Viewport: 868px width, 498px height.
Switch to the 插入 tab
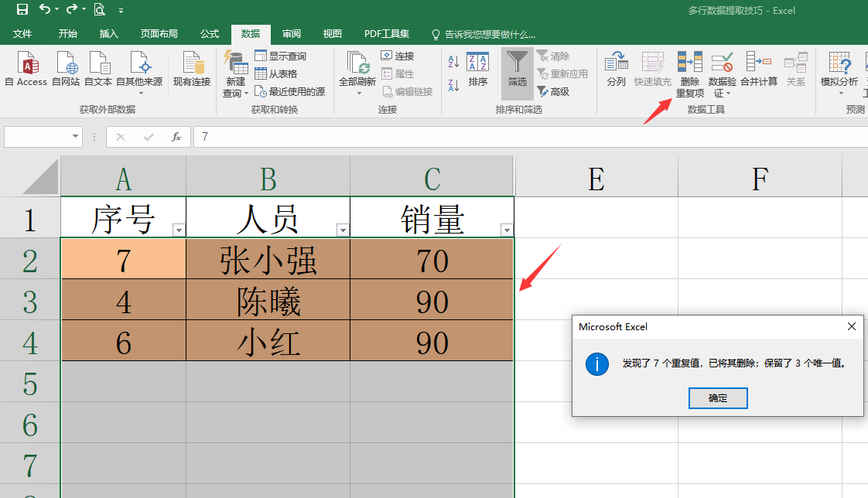tap(108, 34)
